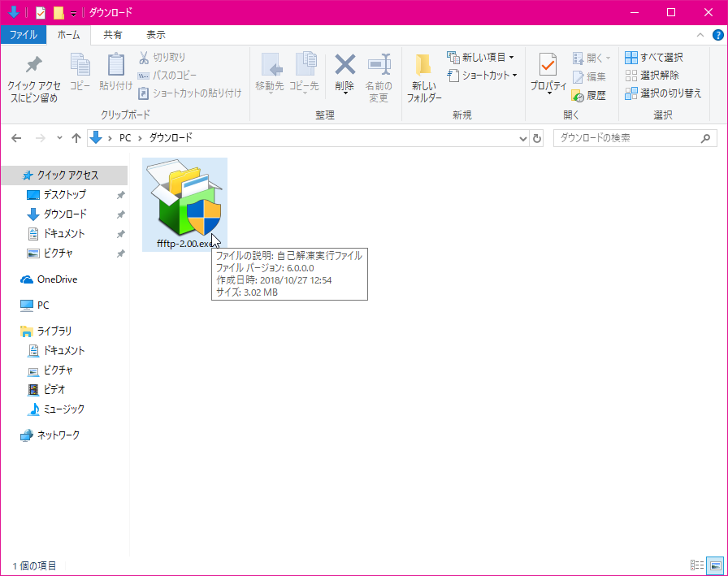Click Edit (編集) ribbon button

589,76
